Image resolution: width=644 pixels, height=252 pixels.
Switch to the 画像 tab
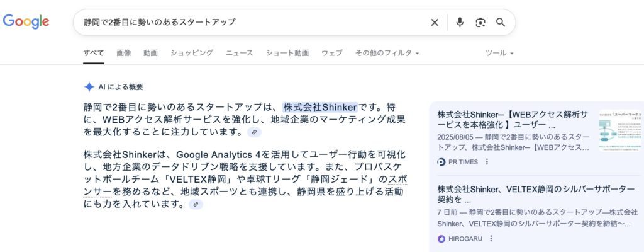coord(124,53)
